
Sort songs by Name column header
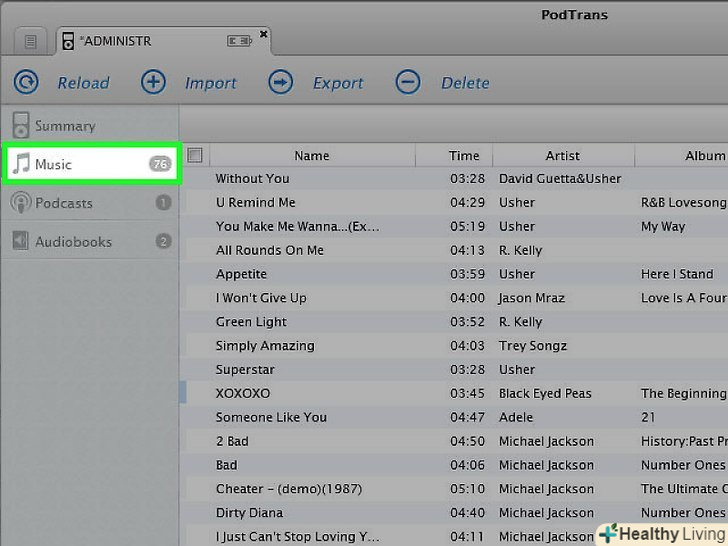[x=312, y=156]
